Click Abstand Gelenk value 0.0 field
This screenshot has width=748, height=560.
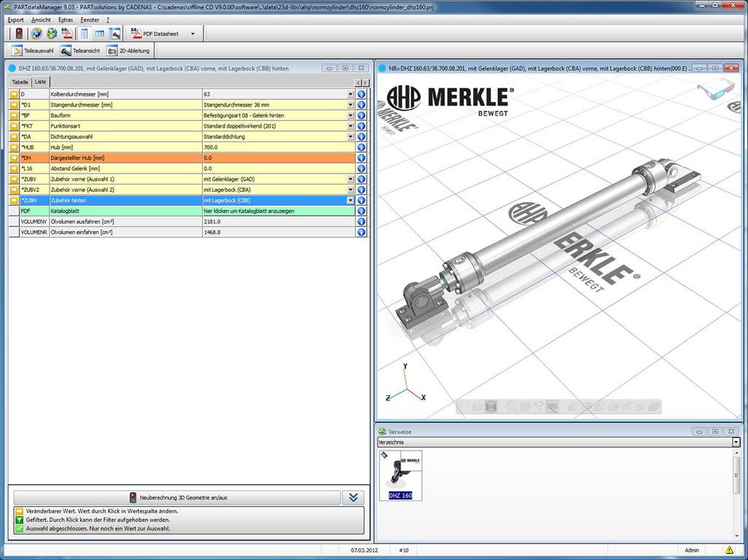pyautogui.click(x=278, y=168)
